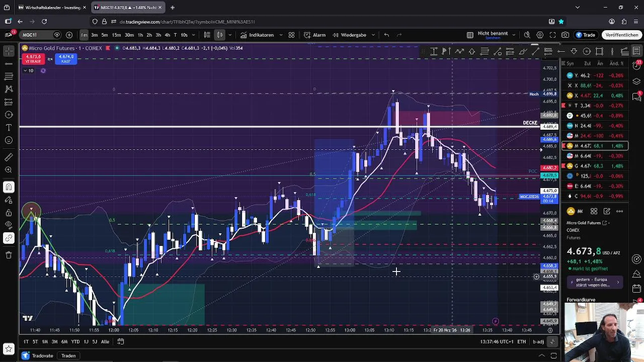Open the Forwardkurve section
Screen dimensions: 644x362
pyautogui.click(x=581, y=300)
